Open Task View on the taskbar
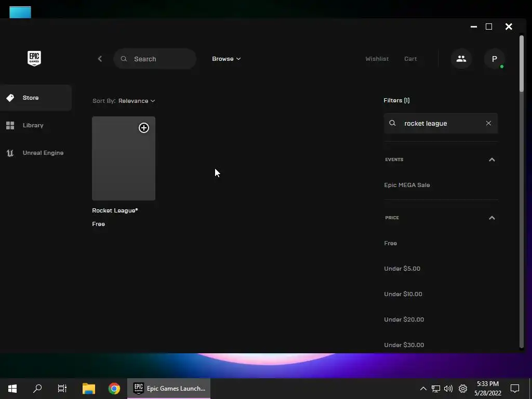 pyautogui.click(x=62, y=389)
